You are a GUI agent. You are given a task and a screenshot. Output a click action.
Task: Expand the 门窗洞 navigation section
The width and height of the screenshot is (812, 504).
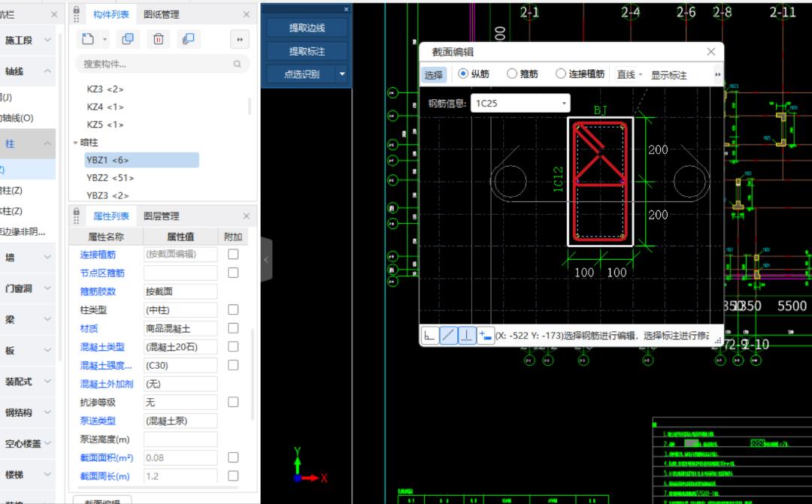tap(47, 288)
